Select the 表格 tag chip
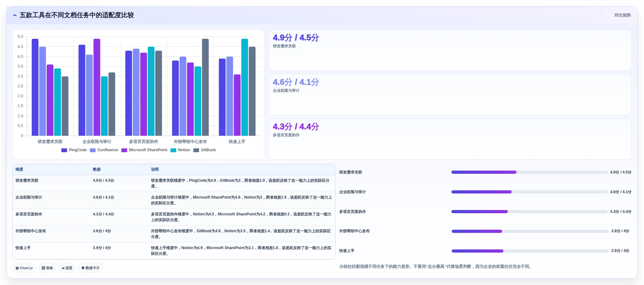 click(47, 268)
